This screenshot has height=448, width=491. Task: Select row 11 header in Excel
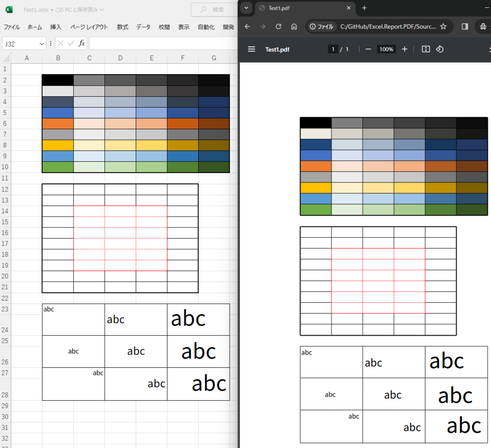5,178
